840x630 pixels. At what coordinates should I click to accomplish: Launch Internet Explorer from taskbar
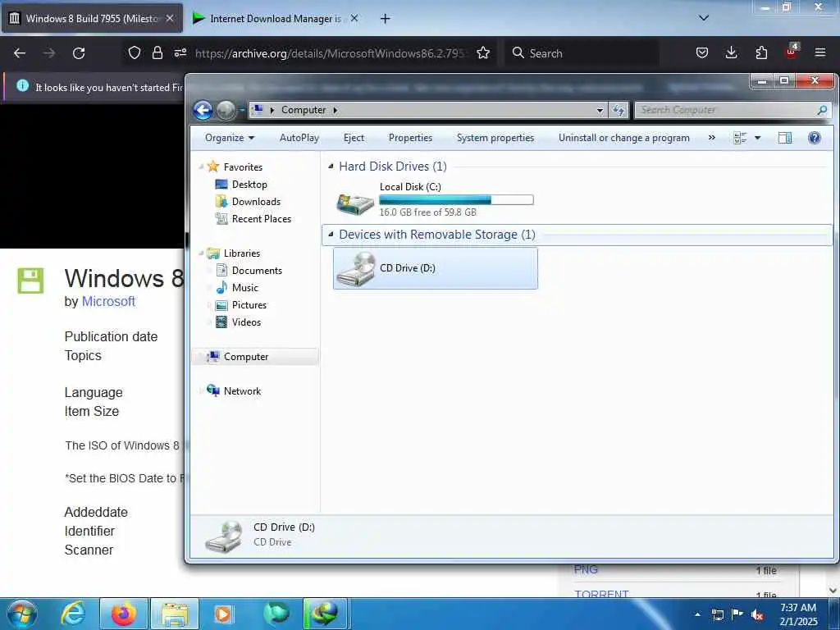(73, 614)
